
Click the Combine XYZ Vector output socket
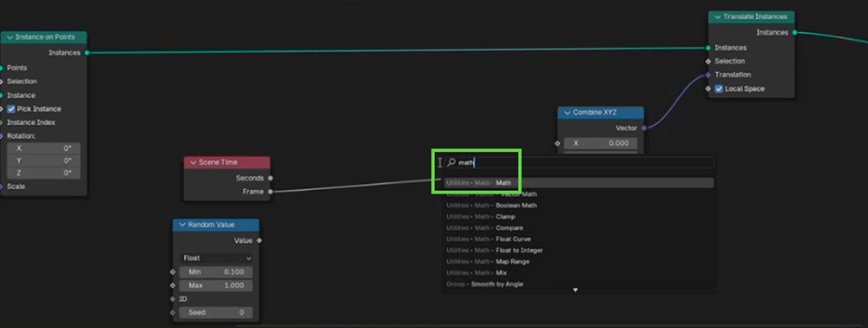(644, 128)
